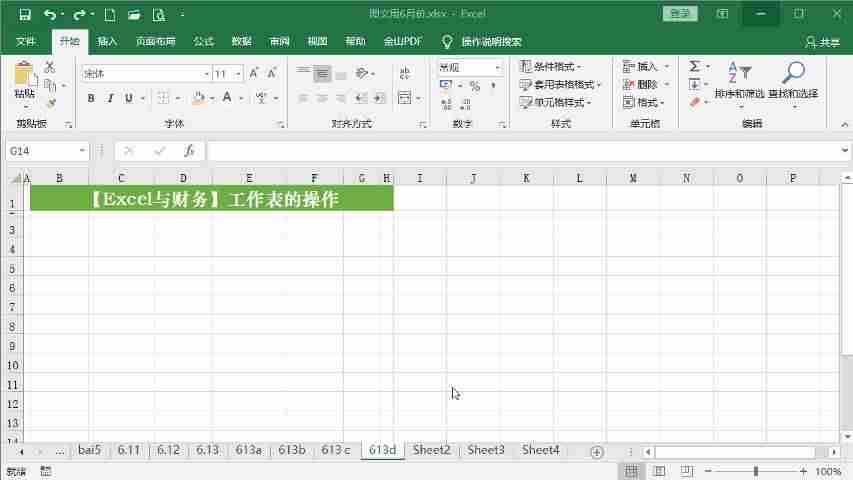Open the font size dropdown
Image resolution: width=853 pixels, height=480 pixels.
(238, 74)
